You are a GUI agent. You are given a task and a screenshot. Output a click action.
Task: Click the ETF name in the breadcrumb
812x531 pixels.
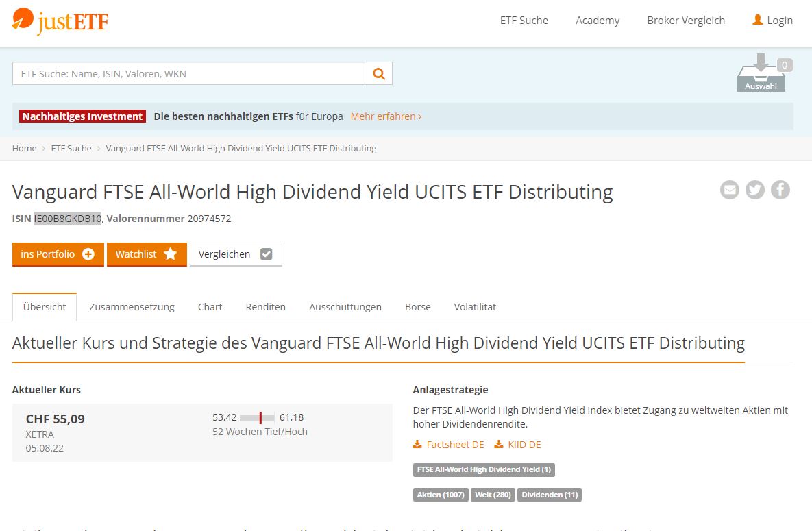tap(241, 148)
